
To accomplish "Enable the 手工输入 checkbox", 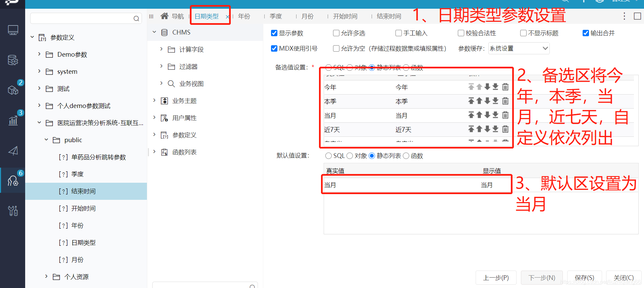I will [398, 33].
